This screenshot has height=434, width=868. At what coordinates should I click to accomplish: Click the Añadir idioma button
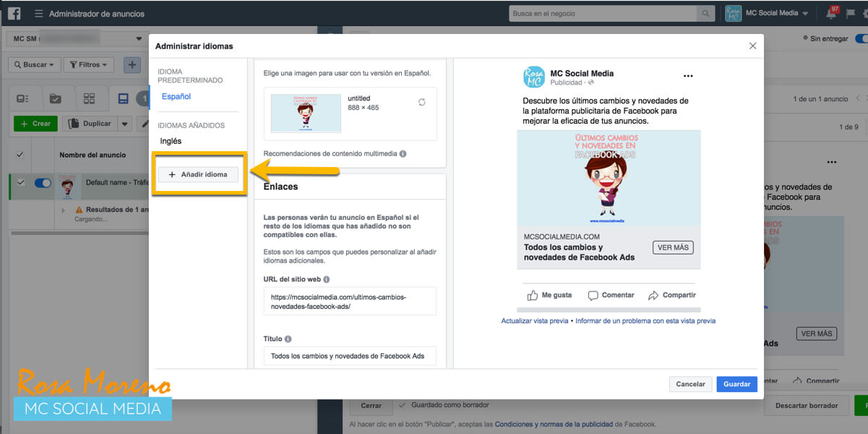pos(198,174)
